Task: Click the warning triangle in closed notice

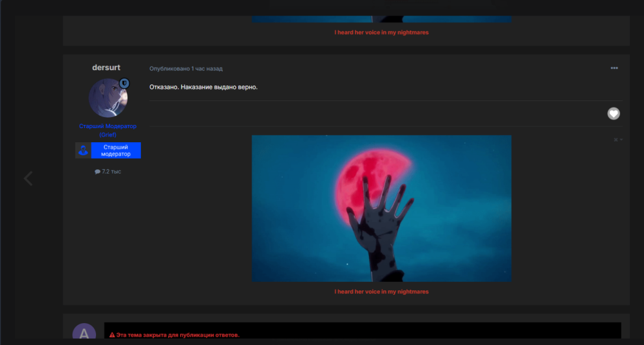Action: (x=112, y=335)
